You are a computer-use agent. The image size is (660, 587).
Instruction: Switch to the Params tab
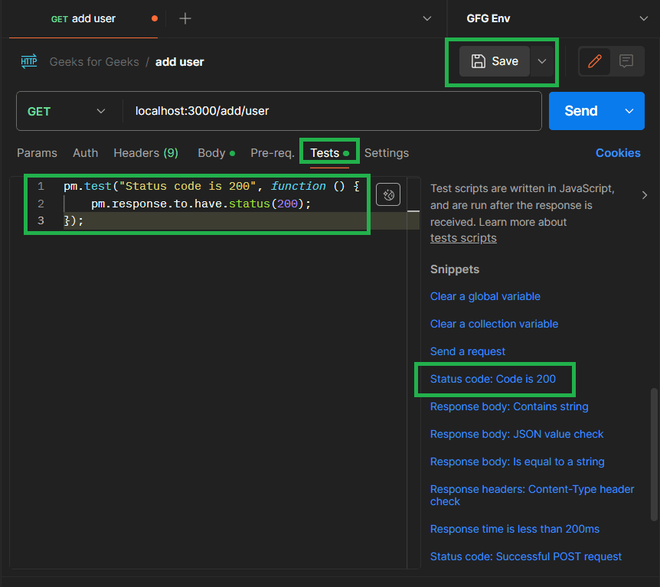click(x=37, y=153)
